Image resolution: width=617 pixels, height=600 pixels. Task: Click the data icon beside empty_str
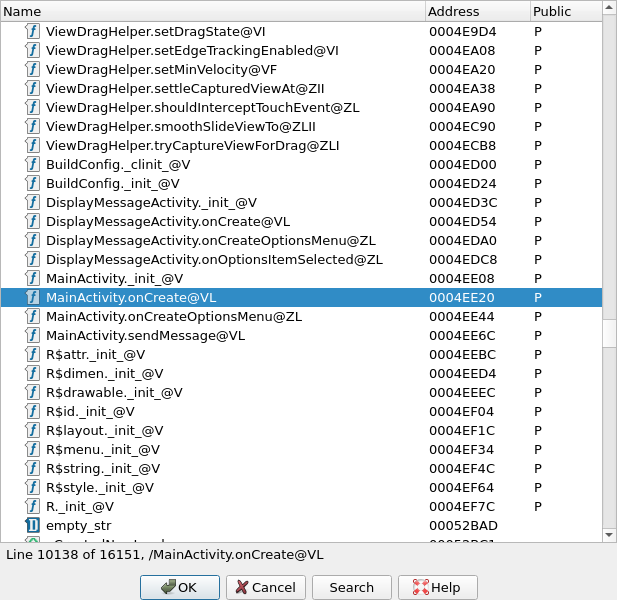[x=32, y=526]
